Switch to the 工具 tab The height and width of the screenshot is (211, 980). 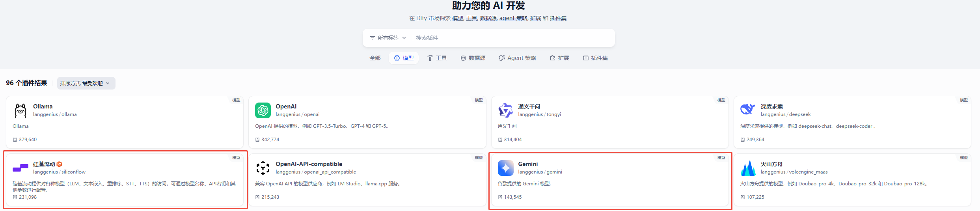pos(437,58)
